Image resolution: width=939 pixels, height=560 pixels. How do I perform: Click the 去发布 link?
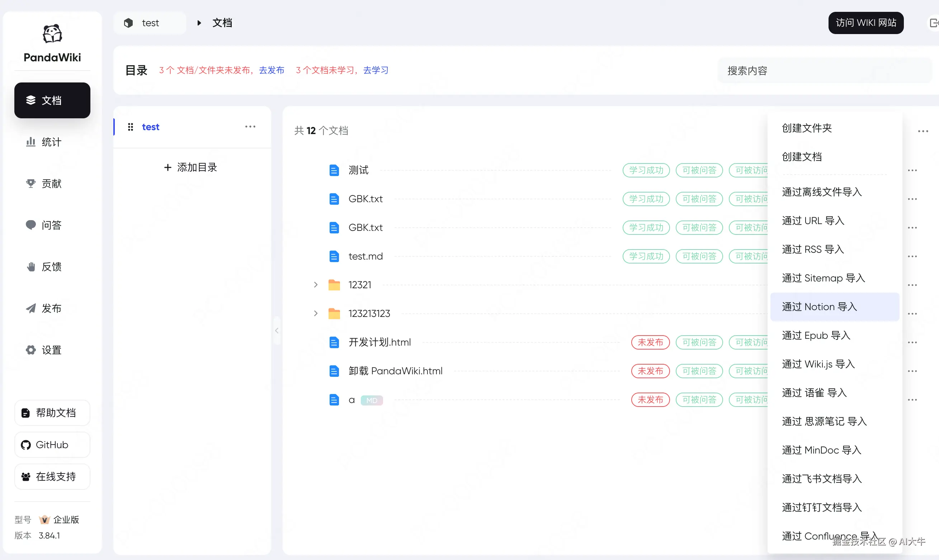click(272, 70)
